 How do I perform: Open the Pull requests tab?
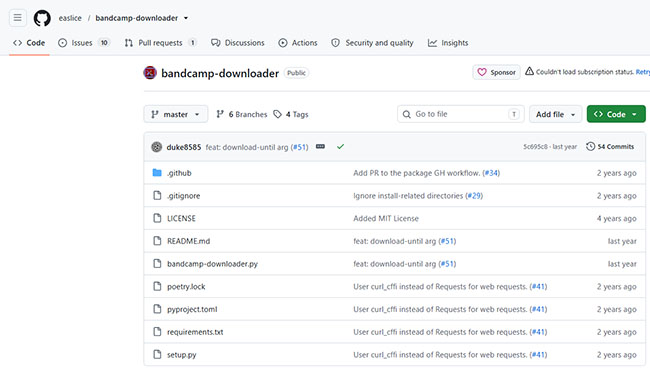tap(160, 43)
